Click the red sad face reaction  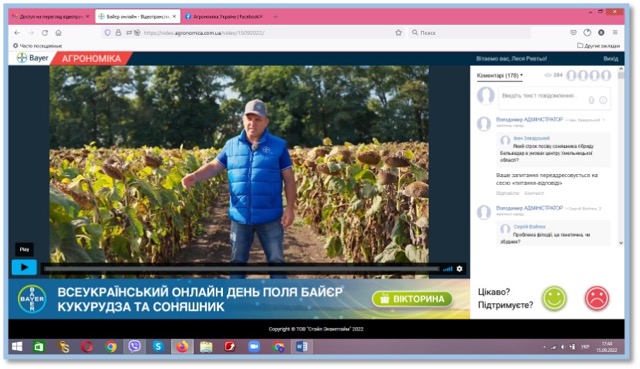597,298
